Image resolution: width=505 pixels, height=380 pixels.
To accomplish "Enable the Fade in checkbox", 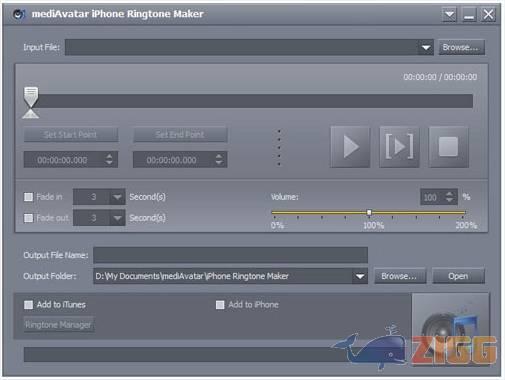I will (x=29, y=197).
